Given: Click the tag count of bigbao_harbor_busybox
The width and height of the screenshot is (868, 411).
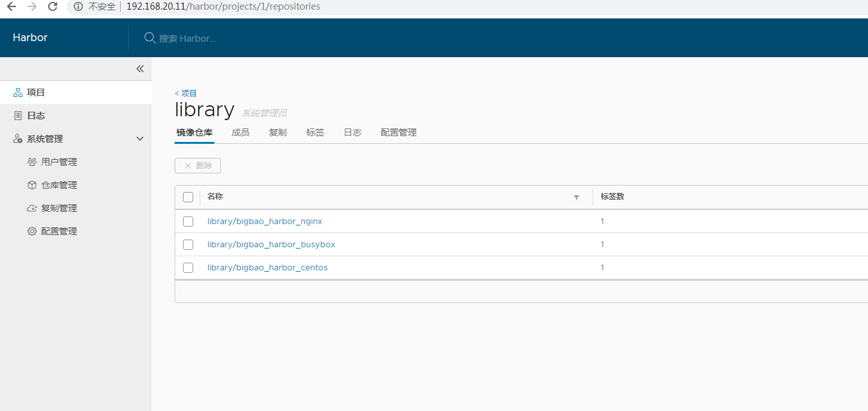Looking at the screenshot, I should pos(602,245).
